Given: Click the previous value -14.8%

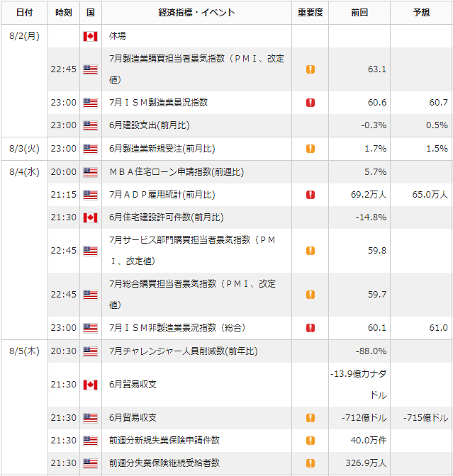Looking at the screenshot, I should click(371, 217).
